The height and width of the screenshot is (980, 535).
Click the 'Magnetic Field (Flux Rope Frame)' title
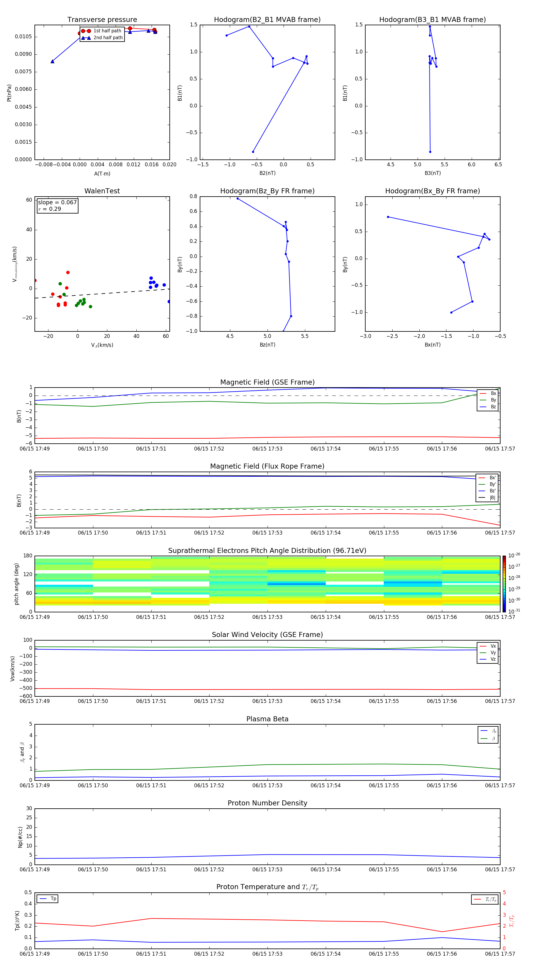(x=267, y=467)
